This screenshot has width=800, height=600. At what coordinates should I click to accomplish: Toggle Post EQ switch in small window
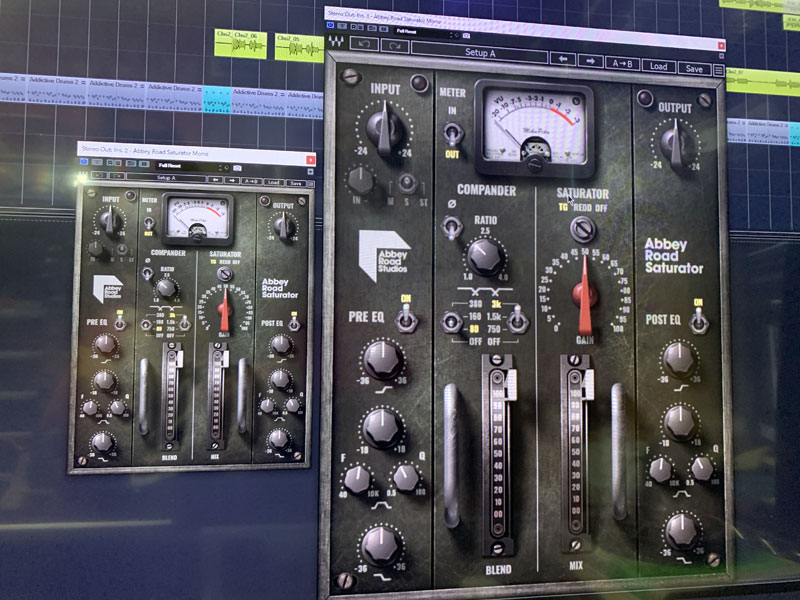point(294,323)
